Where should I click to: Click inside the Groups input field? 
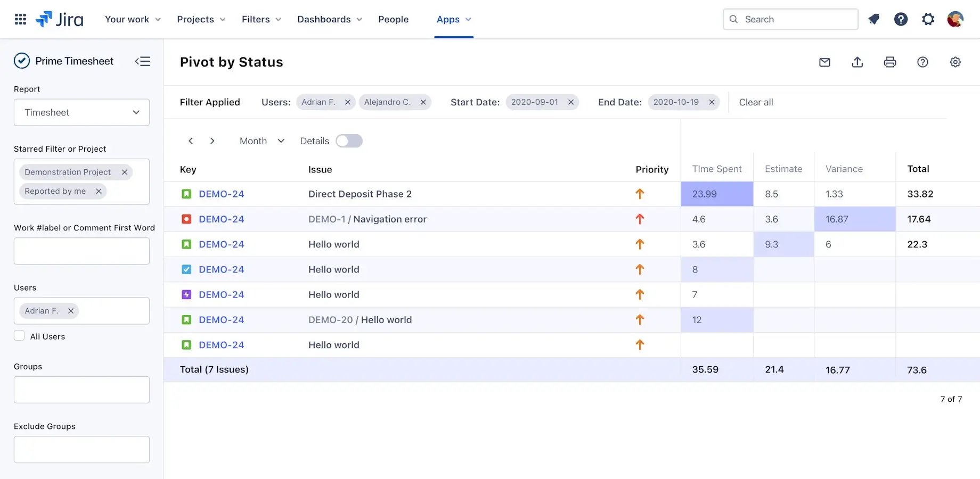(x=81, y=390)
